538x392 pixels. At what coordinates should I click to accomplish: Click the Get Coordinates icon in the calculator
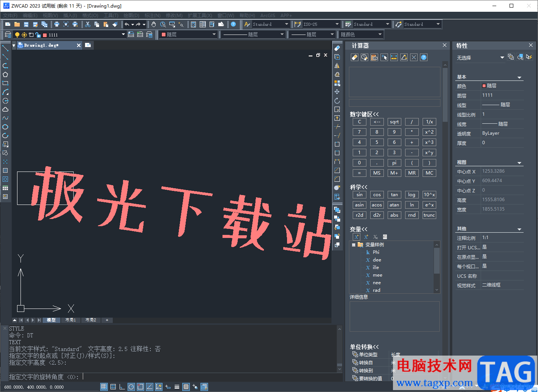pyautogui.click(x=384, y=57)
